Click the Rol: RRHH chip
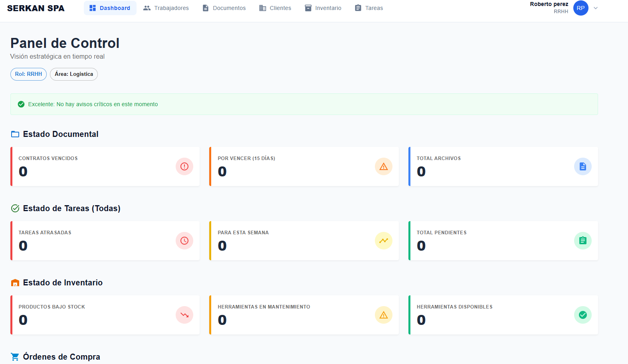 (x=28, y=74)
